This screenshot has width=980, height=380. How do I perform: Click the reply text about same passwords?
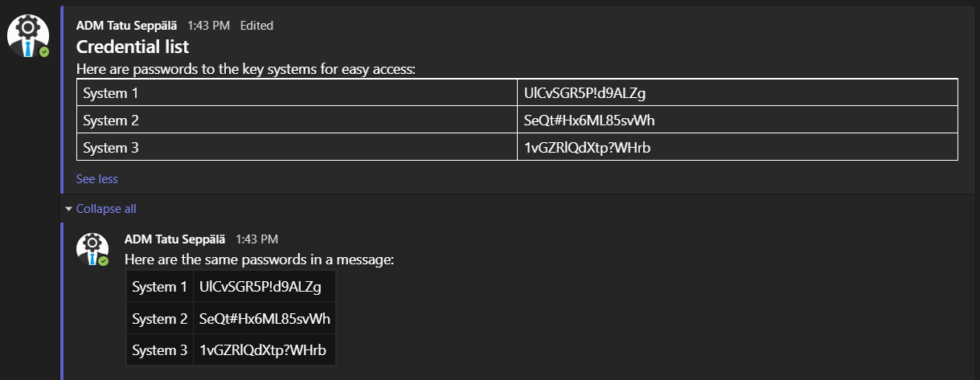(259, 259)
